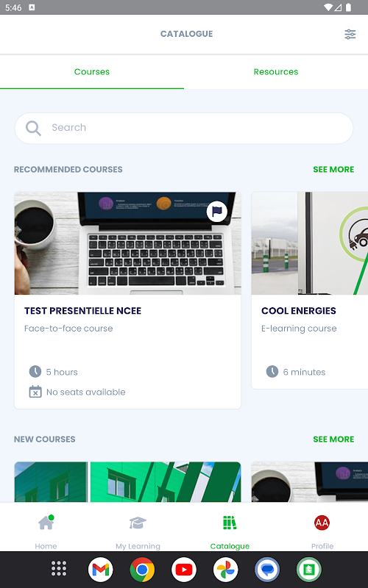Viewport: 368px width, 588px height.
Task: Open the catalogue filter settings icon
Action: pyautogui.click(x=350, y=34)
